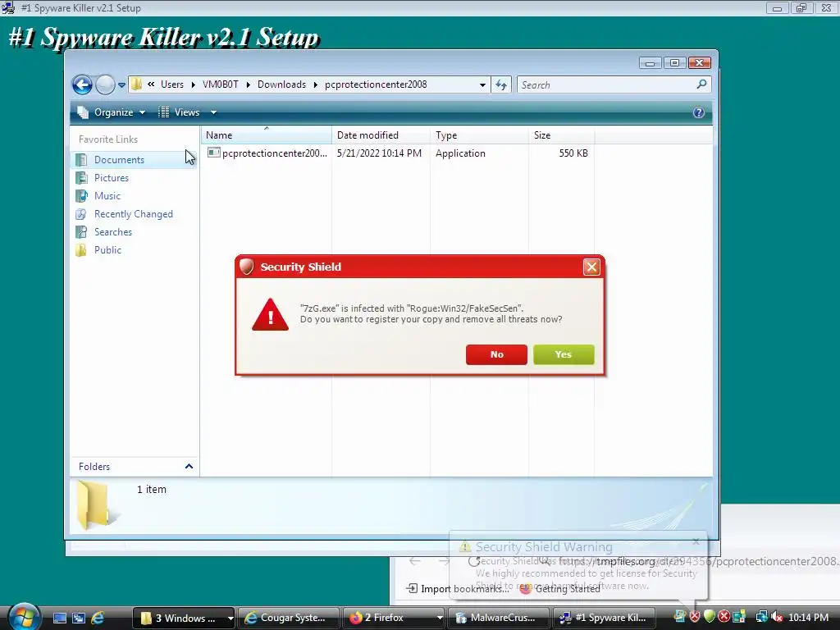The width and height of the screenshot is (840, 630).
Task: Click the red warning triangle icon
Action: tap(270, 315)
